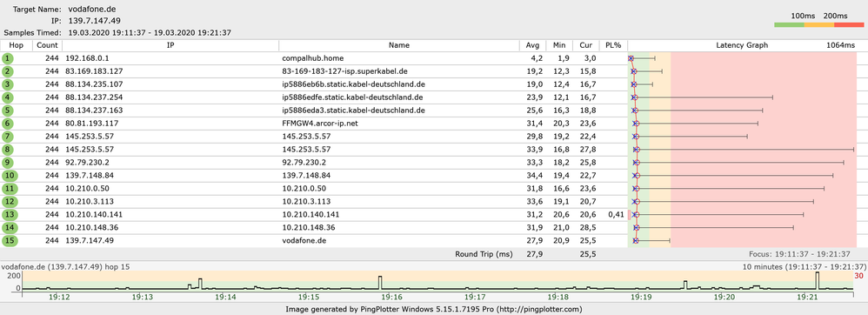The image size is (868, 315).
Task: Select the hop 5 green circle
Action: [x=7, y=111]
